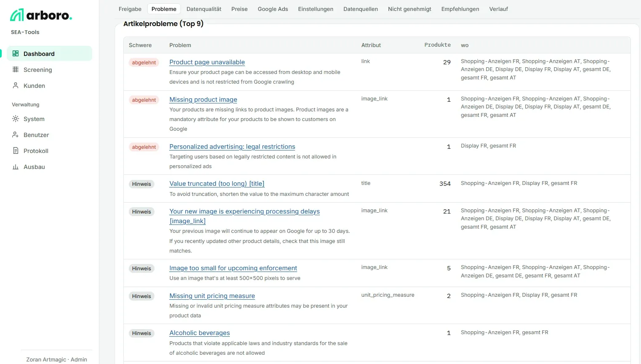Click the Dashboard grid icon
This screenshot has height=364, width=641.
16,53
